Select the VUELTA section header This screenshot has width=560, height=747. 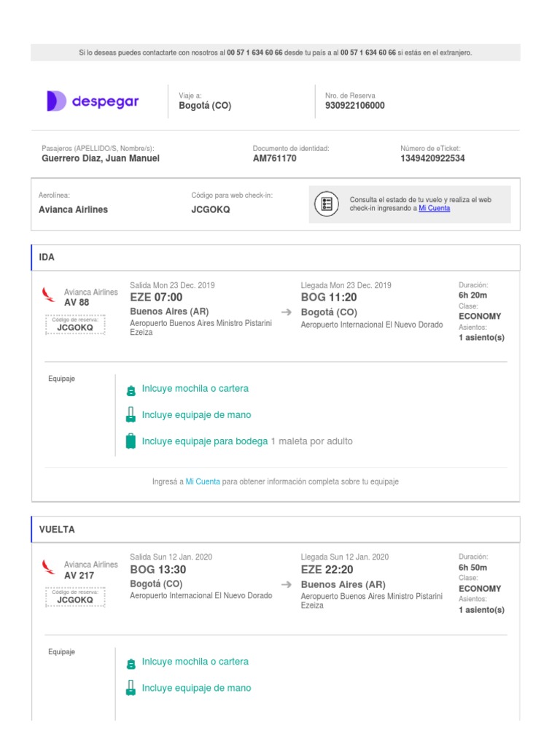coord(276,530)
